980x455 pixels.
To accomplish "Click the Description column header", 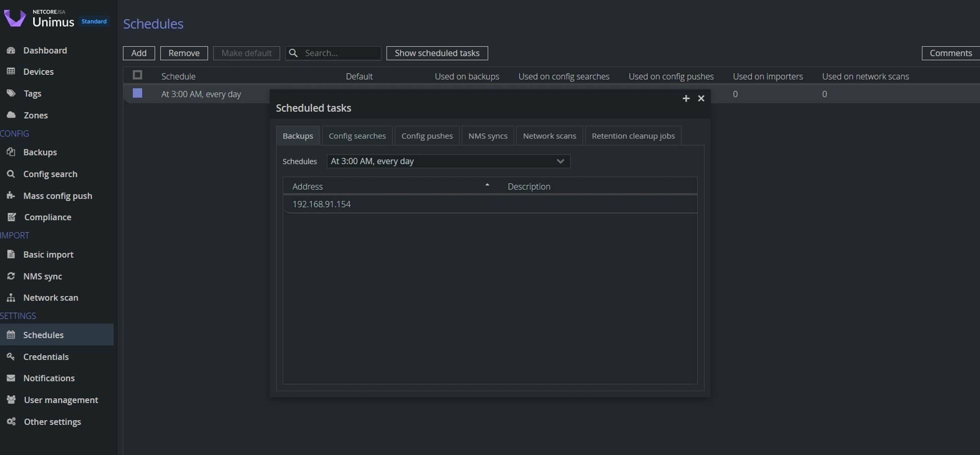I will coord(529,187).
